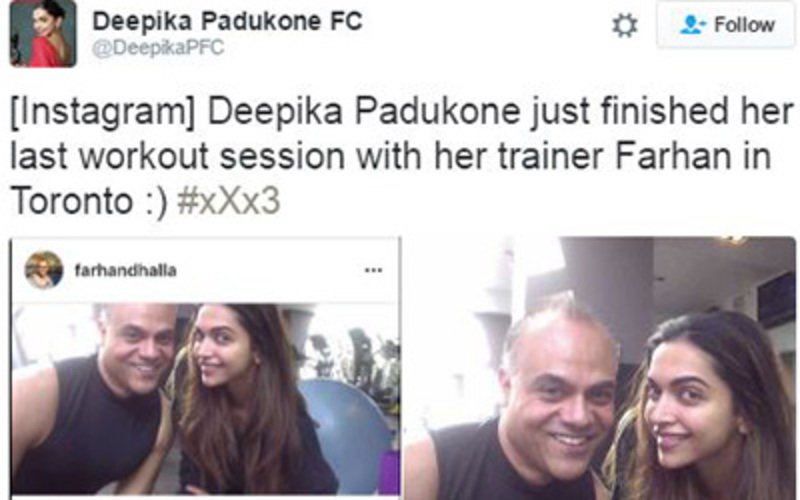Click the Deepika Padukone FC profile avatar

coord(43,33)
